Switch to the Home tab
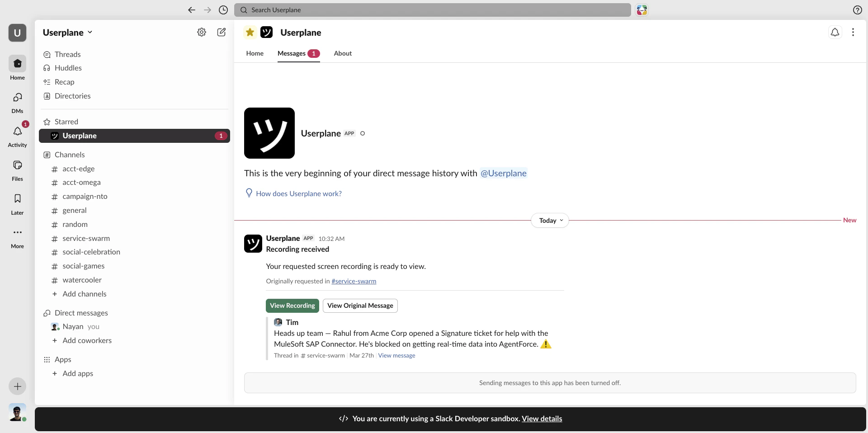 [x=255, y=53]
